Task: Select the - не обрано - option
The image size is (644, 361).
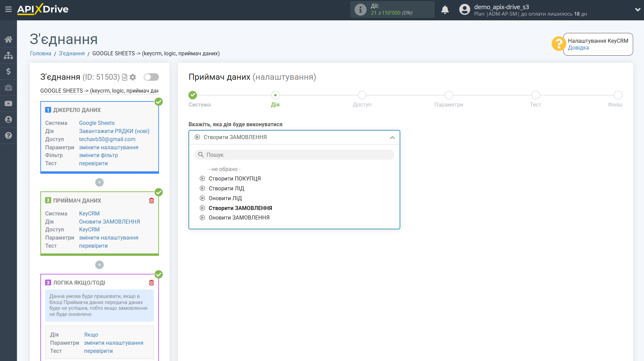Action: tap(224, 169)
